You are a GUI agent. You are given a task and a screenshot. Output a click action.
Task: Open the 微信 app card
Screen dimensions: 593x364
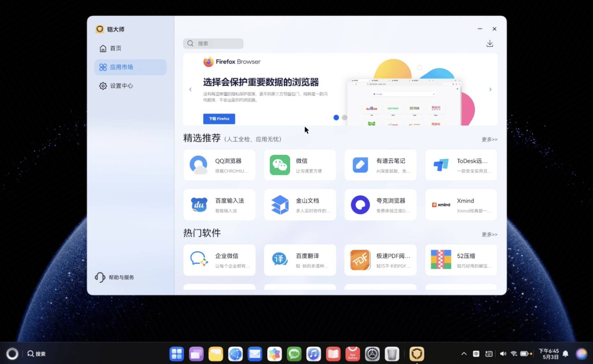300,165
